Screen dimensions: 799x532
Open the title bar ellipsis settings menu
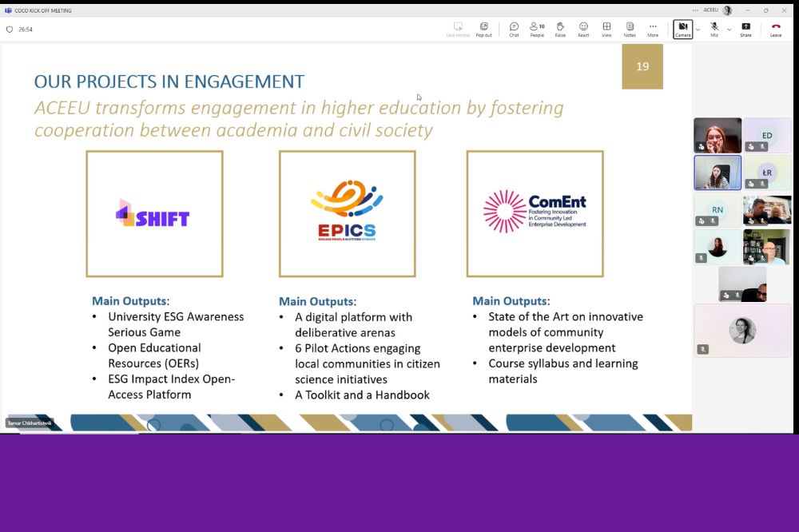(x=695, y=10)
